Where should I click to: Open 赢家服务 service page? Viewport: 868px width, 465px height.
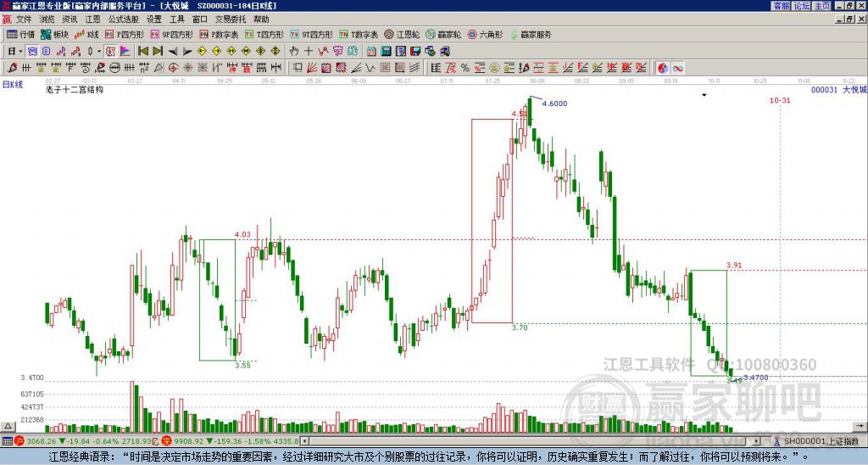tap(531, 34)
